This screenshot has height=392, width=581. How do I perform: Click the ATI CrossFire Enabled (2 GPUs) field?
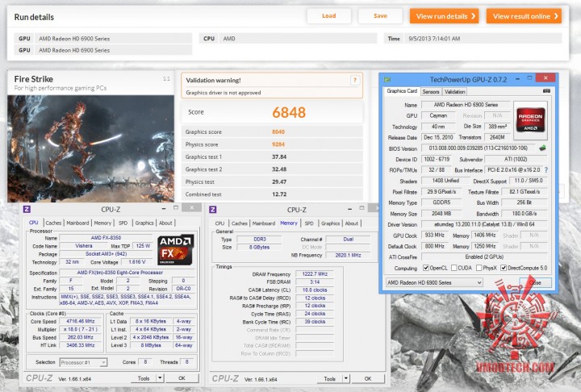484,256
